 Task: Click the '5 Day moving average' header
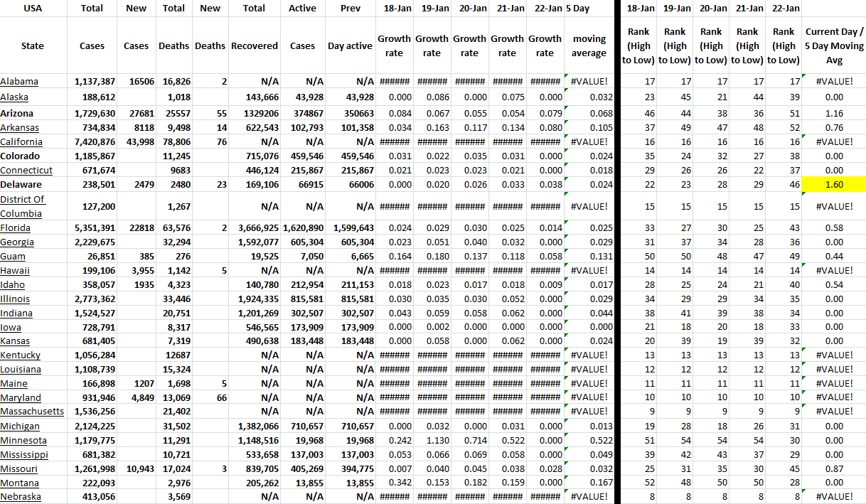click(x=589, y=45)
